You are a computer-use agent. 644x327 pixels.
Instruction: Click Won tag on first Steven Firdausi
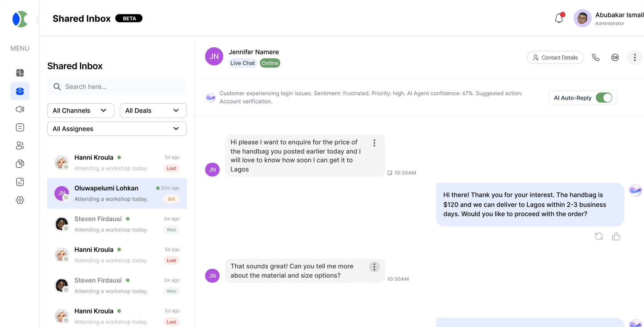coord(172,230)
